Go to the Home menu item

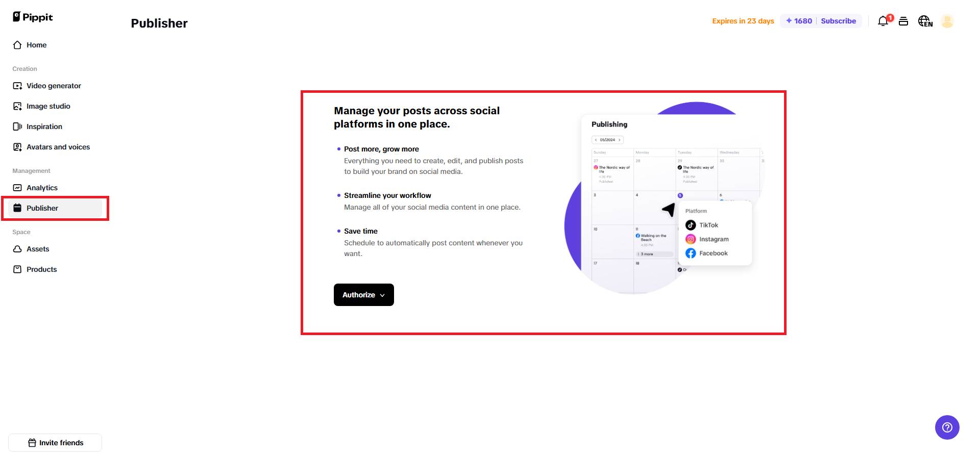point(36,45)
